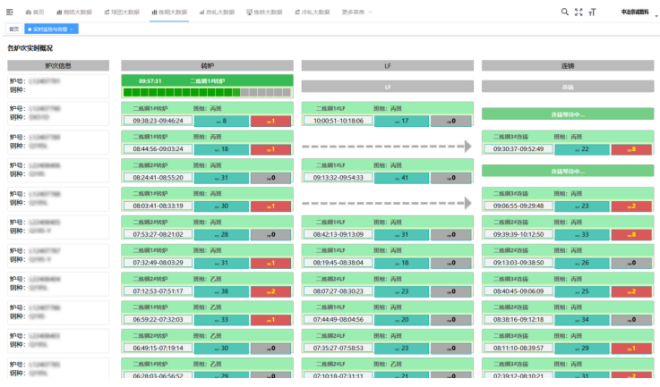Image resolution: width=660 pixels, height=387 pixels.
Task: Click the LF time range 08:07:27-08:30:23
Action: tap(338, 291)
